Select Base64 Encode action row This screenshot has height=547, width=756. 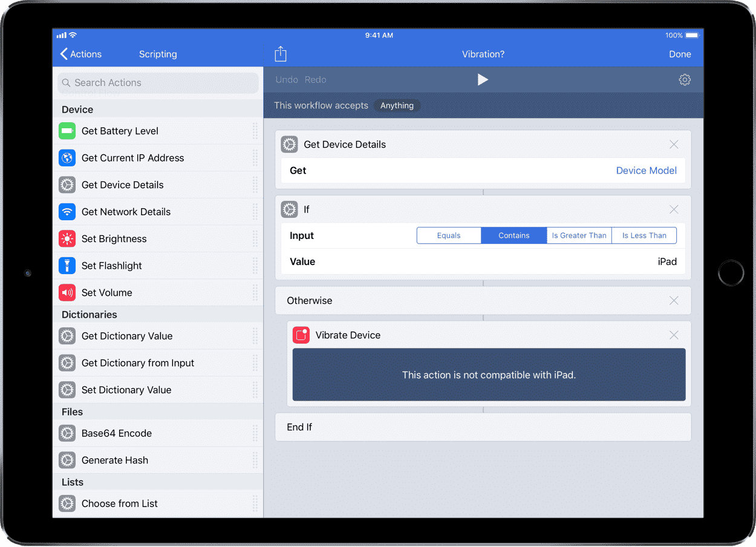pos(158,433)
